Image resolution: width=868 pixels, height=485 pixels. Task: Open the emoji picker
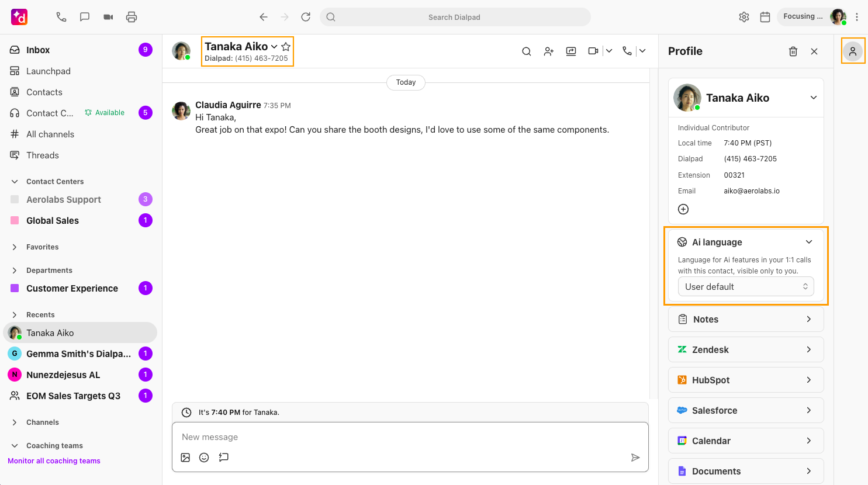coord(204,458)
